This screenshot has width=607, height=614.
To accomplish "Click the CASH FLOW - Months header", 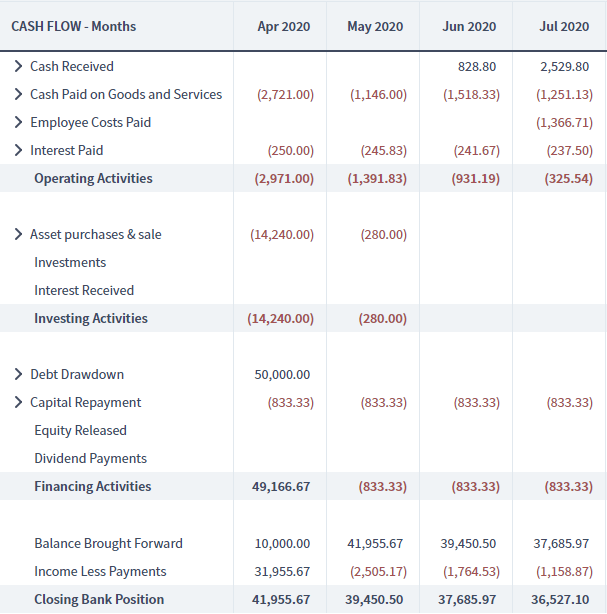I will [74, 26].
